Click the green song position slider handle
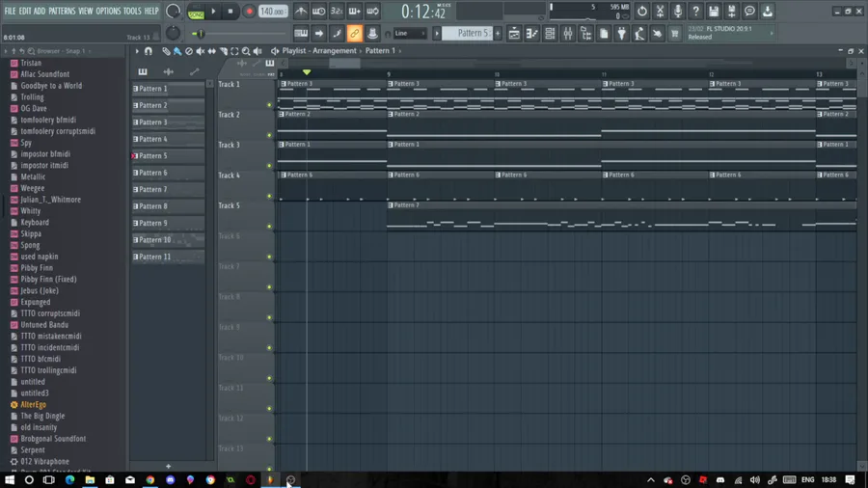 (x=201, y=34)
